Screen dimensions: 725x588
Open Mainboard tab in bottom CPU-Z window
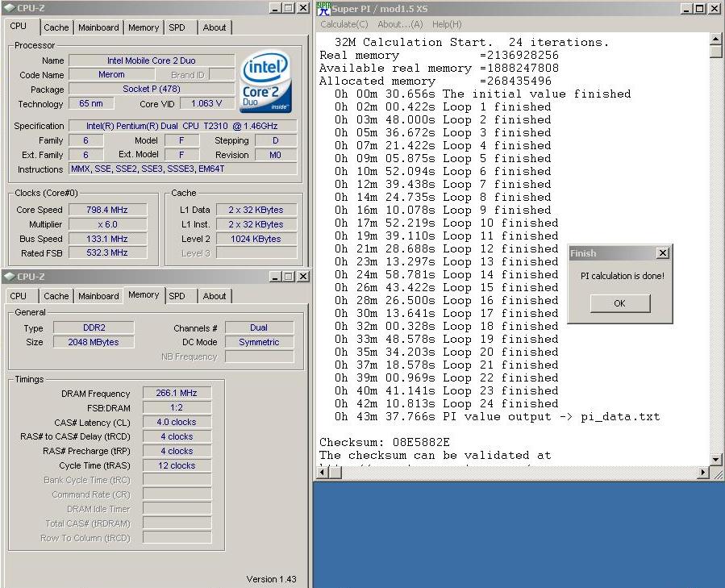(98, 296)
